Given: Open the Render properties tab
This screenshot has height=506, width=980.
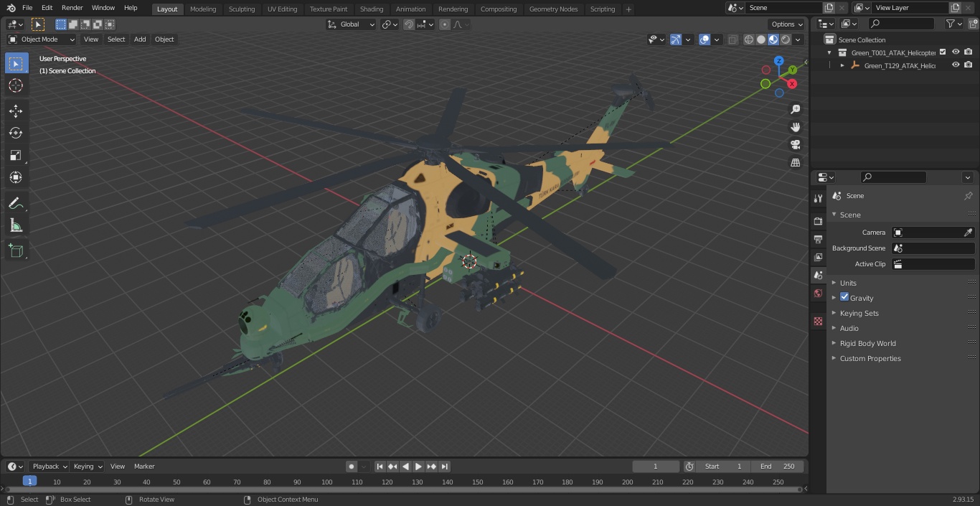Looking at the screenshot, I should pyautogui.click(x=818, y=221).
